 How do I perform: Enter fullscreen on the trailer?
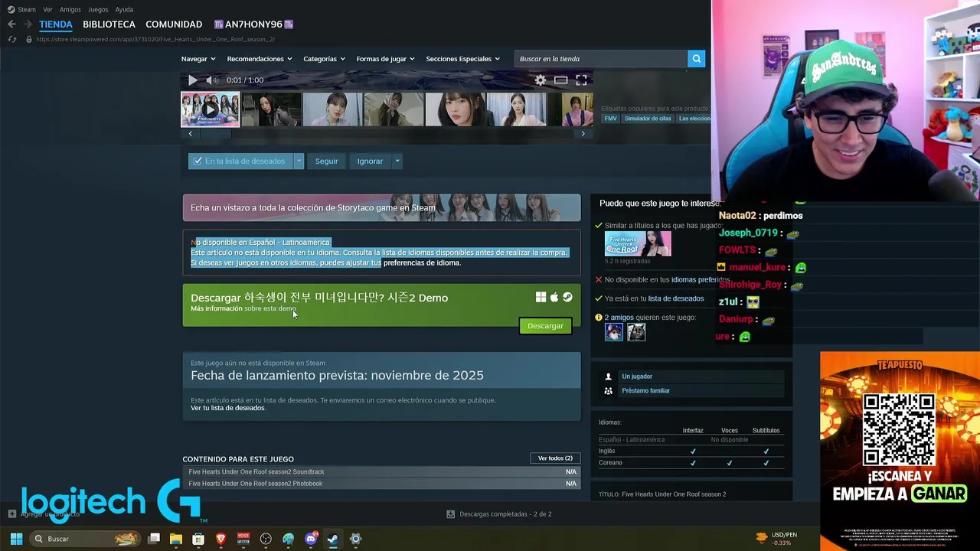[x=581, y=80]
